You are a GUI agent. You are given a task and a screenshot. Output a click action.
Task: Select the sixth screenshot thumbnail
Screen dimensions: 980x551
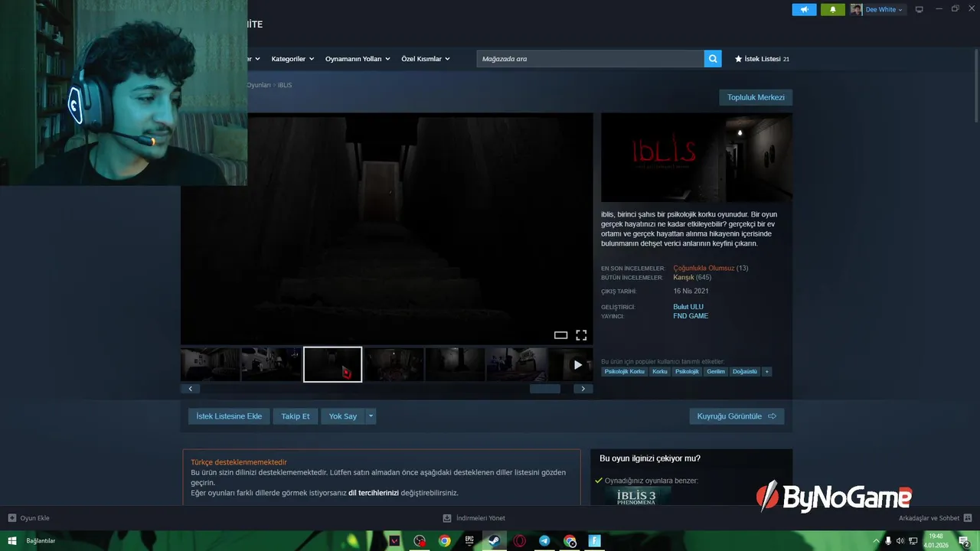pyautogui.click(x=517, y=364)
